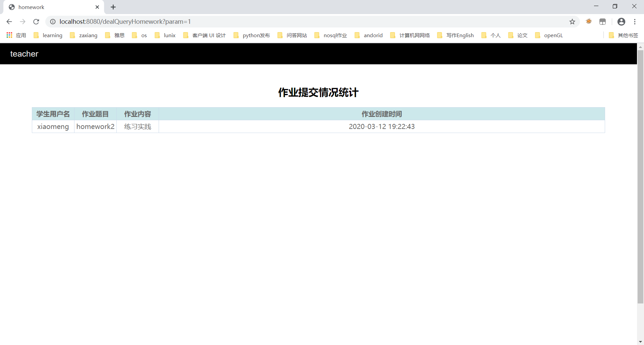This screenshot has width=644, height=345.
Task: Click the browser back button
Action: click(9, 21)
